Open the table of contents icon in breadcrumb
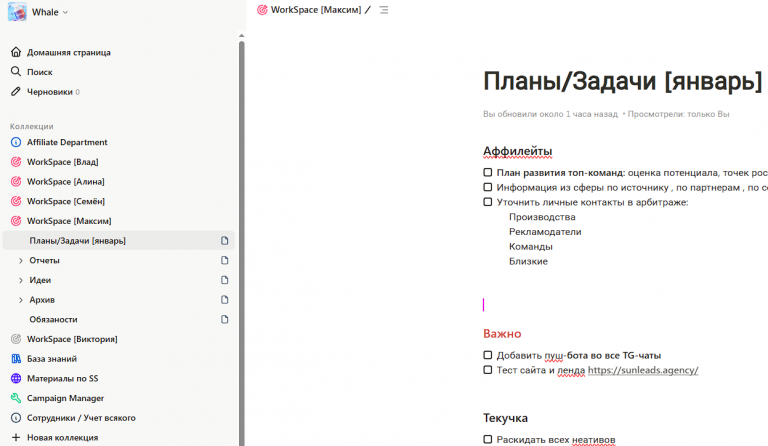The image size is (768, 446). click(x=384, y=10)
